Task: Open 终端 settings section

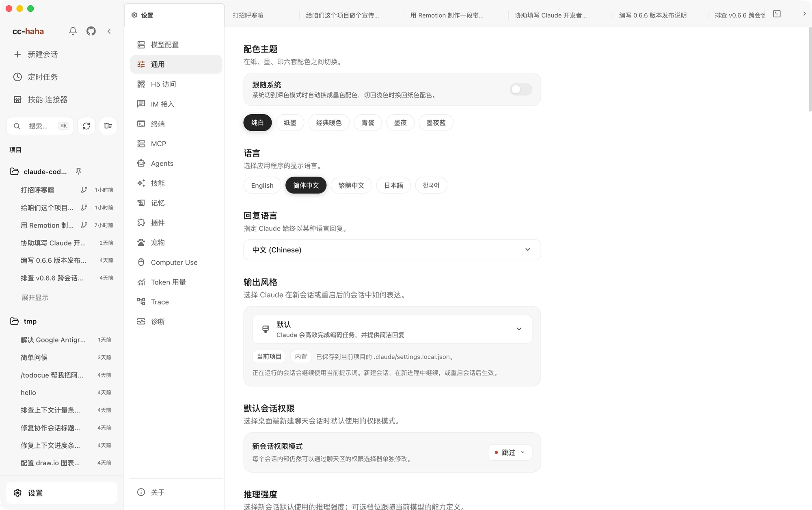Action: pos(176,124)
